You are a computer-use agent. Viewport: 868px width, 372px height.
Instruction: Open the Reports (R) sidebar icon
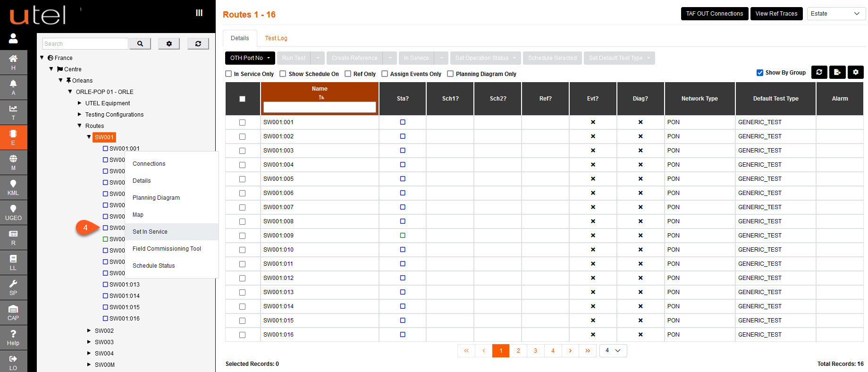pos(13,237)
